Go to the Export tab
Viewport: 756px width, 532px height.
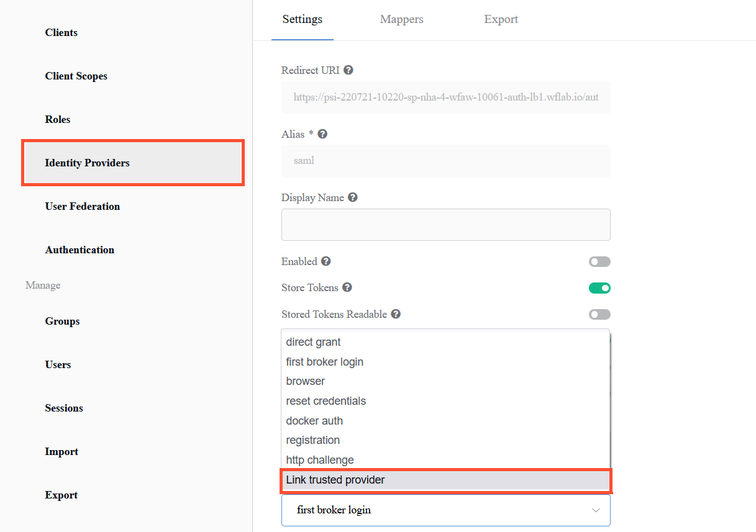(x=501, y=19)
